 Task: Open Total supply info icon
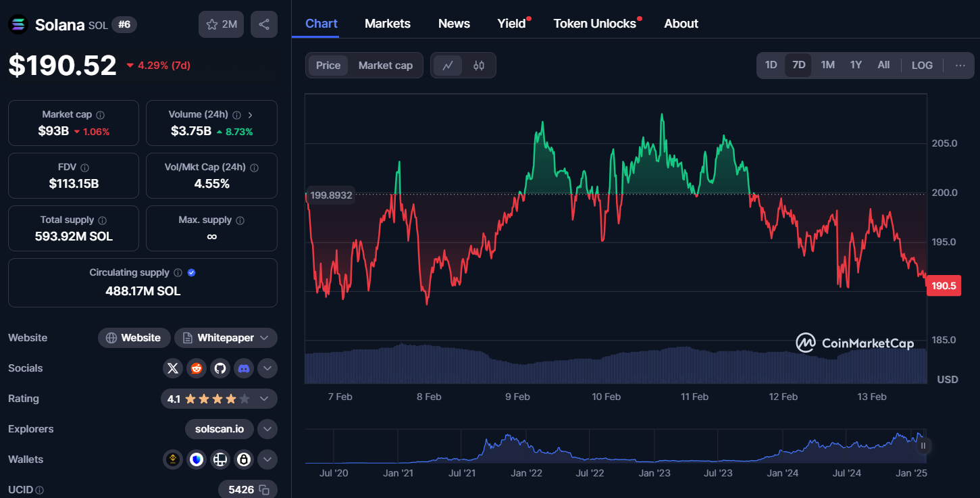tap(102, 220)
